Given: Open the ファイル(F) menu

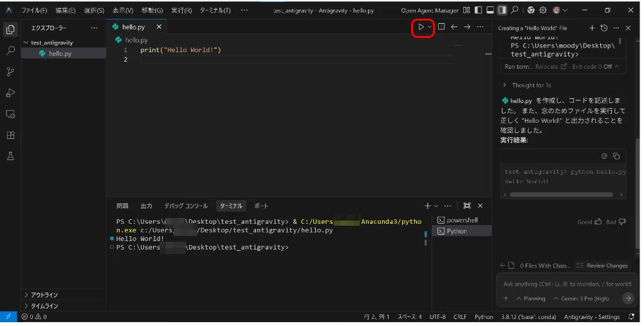Looking at the screenshot, I should pos(34,11).
